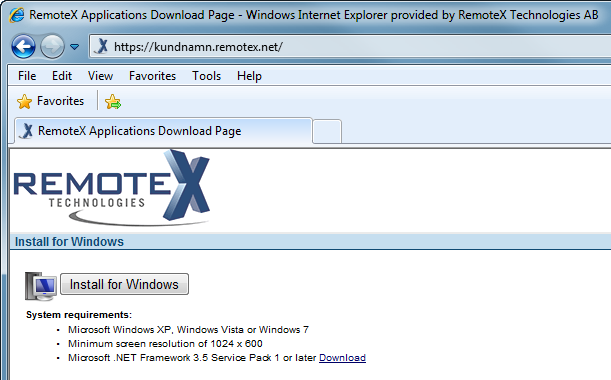Open the Favorites star toolbar button
The height and width of the screenshot is (380, 611).
pos(51,101)
